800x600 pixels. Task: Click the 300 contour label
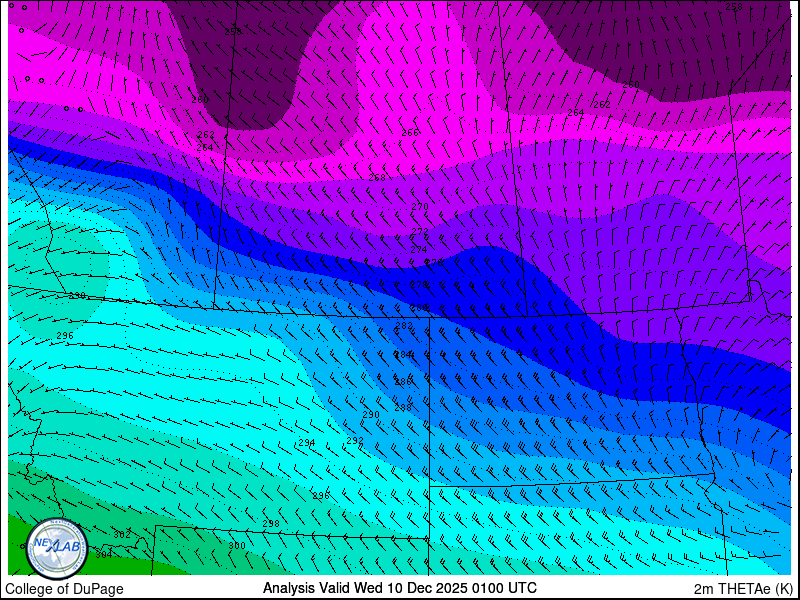tap(237, 546)
